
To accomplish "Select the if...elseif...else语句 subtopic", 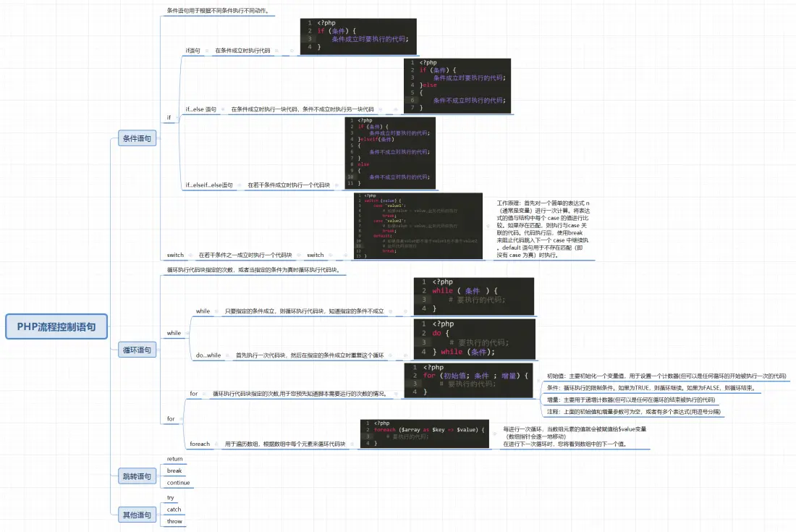I will (x=209, y=185).
